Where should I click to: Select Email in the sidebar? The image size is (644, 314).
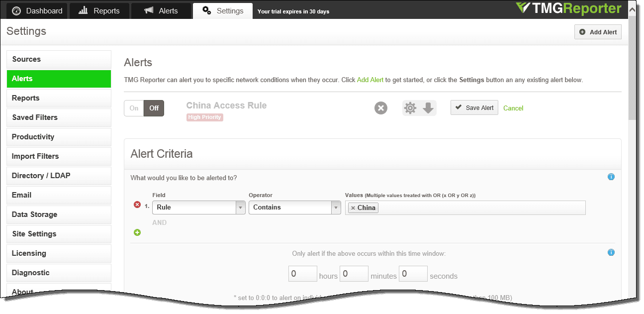(x=59, y=195)
